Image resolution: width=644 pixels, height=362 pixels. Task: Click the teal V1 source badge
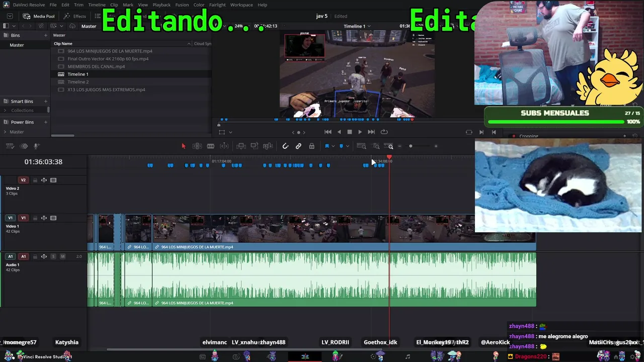point(10,218)
